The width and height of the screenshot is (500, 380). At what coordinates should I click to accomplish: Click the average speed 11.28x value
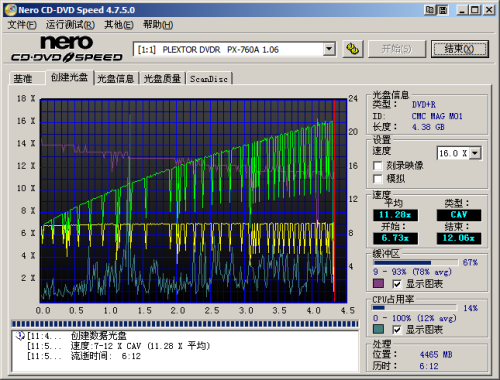click(x=395, y=215)
